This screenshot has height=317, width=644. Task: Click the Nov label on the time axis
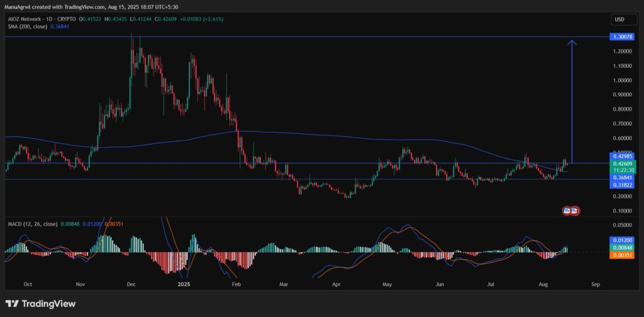(80, 284)
